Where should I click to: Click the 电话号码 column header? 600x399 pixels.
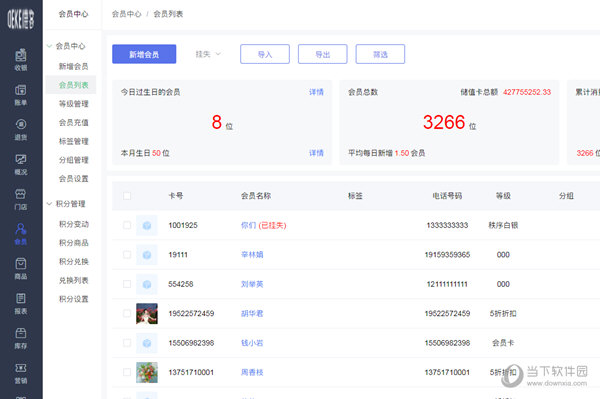click(447, 196)
